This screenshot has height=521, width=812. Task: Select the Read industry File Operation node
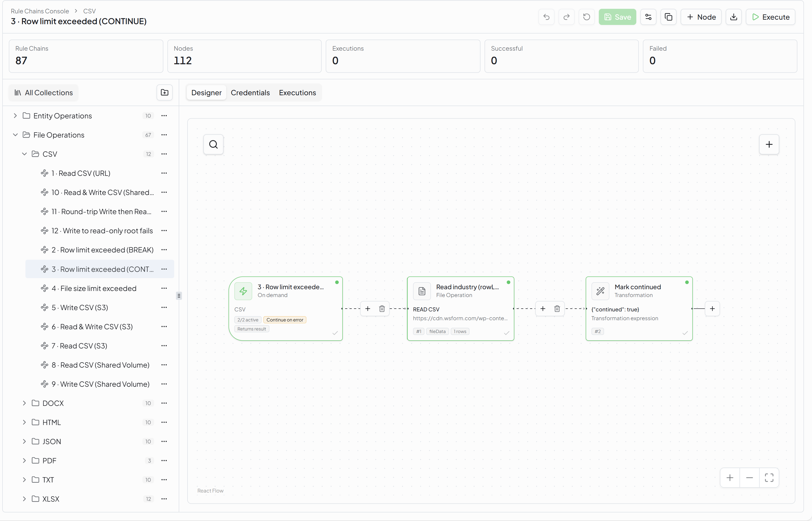[x=461, y=309]
